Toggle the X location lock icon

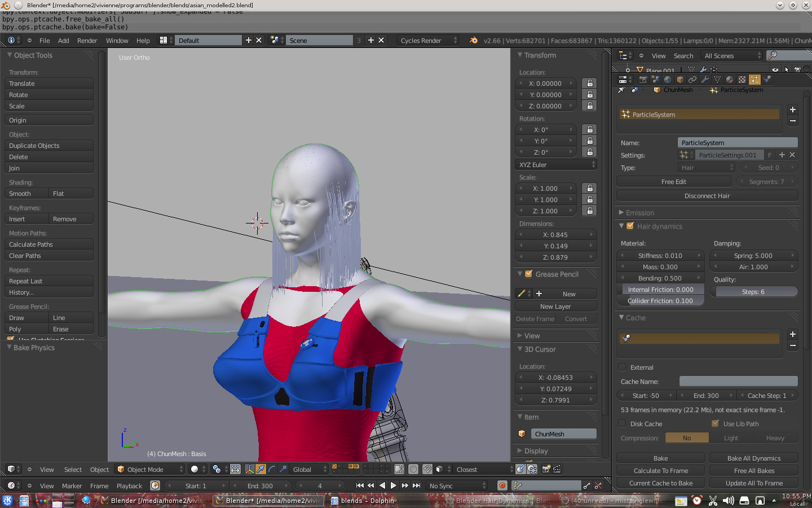click(x=590, y=83)
